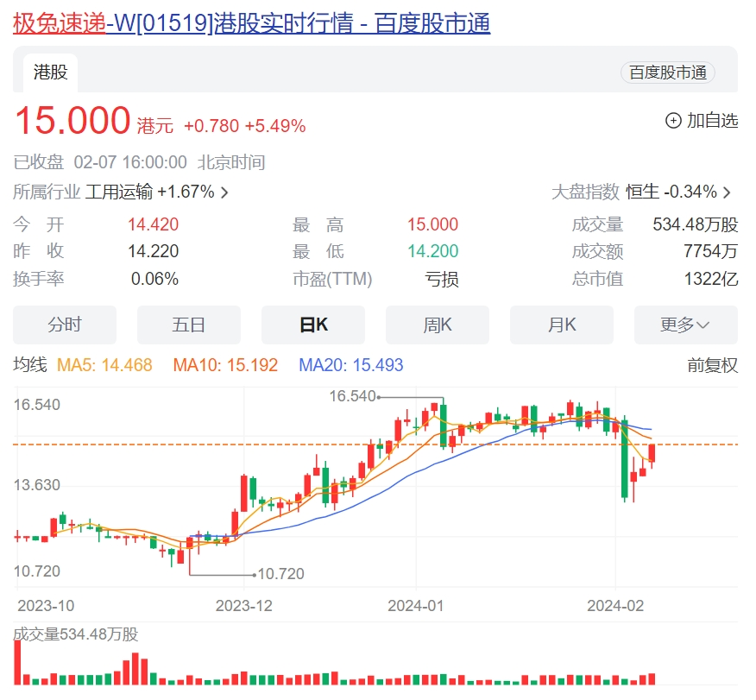Open 前复权 adjustment selector
This screenshot has height=700, width=756.
[x=712, y=365]
